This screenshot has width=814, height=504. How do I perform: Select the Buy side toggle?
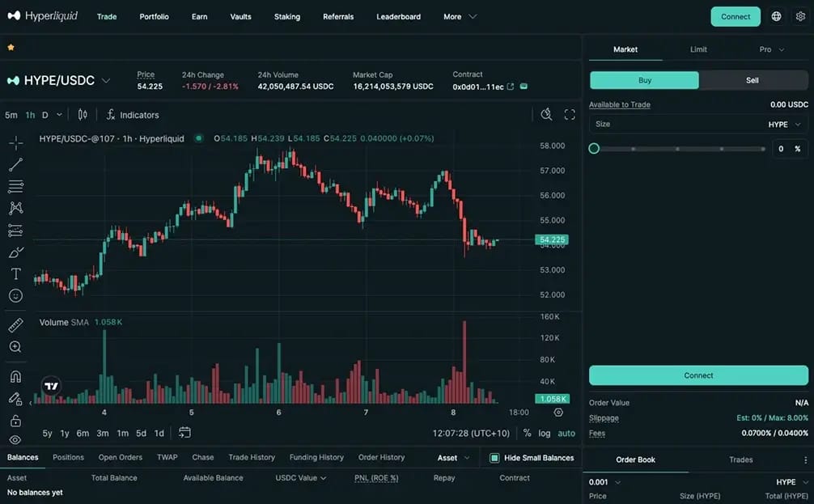[x=644, y=80]
